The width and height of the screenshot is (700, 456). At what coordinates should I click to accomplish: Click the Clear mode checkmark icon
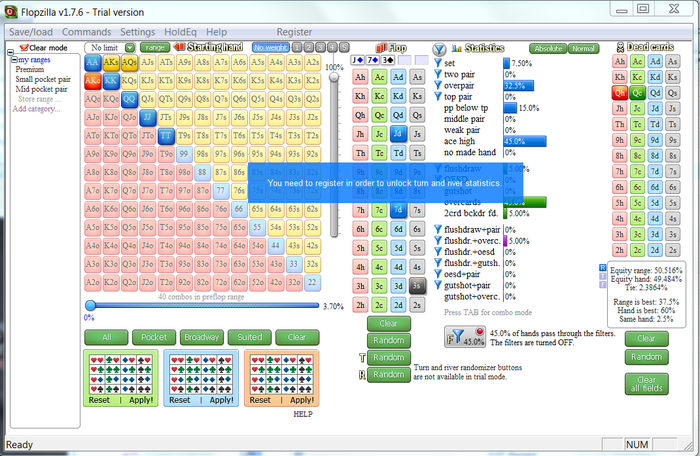[x=24, y=47]
